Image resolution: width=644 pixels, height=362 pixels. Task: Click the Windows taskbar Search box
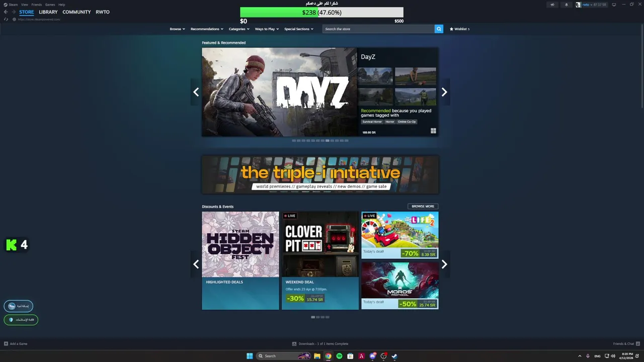pyautogui.click(x=284, y=356)
